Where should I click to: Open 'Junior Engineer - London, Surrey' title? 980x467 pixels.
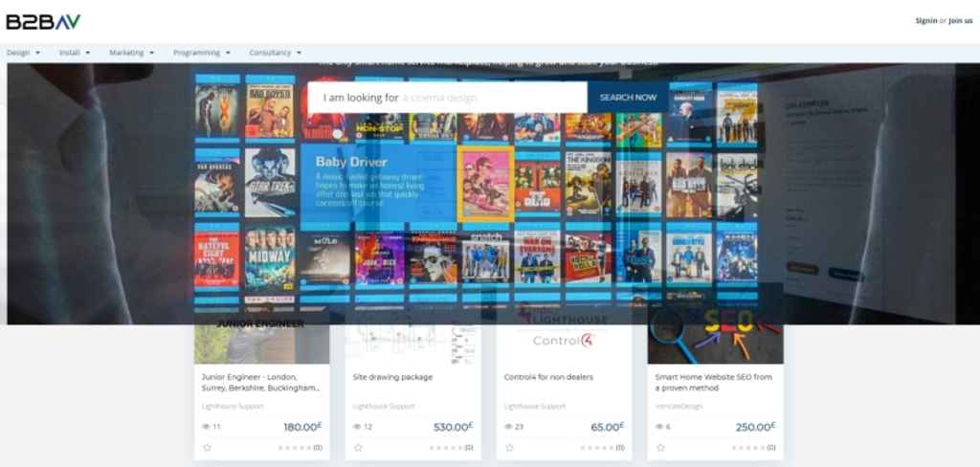[x=260, y=383]
